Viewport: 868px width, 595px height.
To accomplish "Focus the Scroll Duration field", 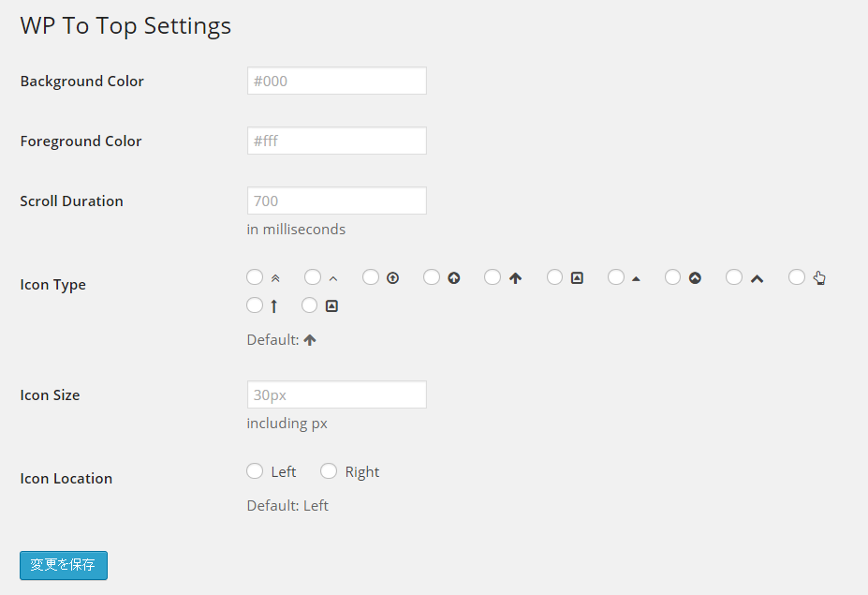I will 336,201.
